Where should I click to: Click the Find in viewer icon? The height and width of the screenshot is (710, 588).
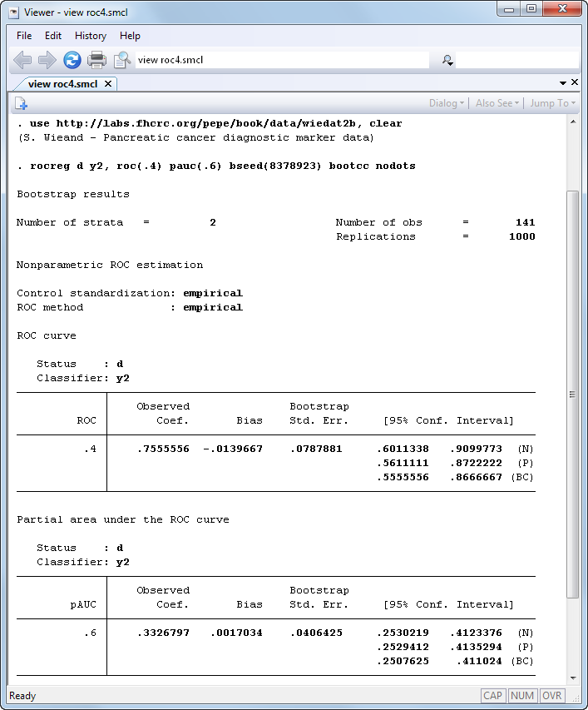pos(122,60)
